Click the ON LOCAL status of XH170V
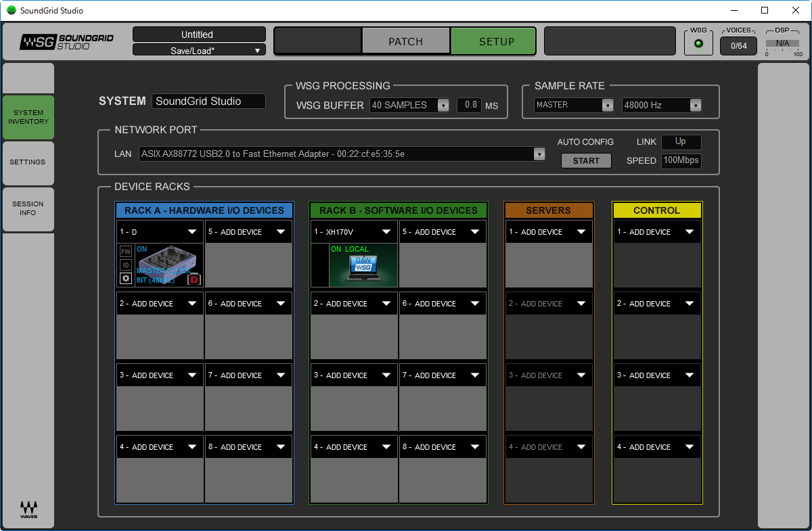The image size is (812, 531). [x=350, y=249]
